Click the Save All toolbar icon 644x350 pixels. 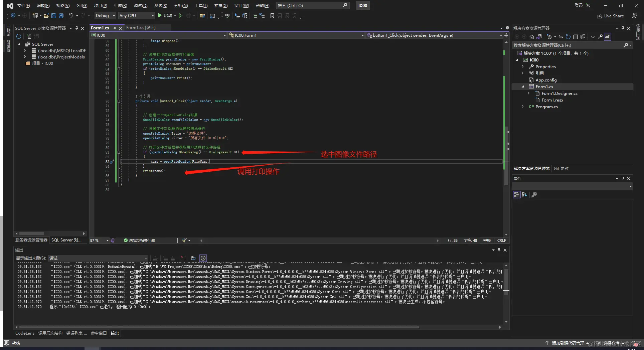pyautogui.click(x=61, y=16)
